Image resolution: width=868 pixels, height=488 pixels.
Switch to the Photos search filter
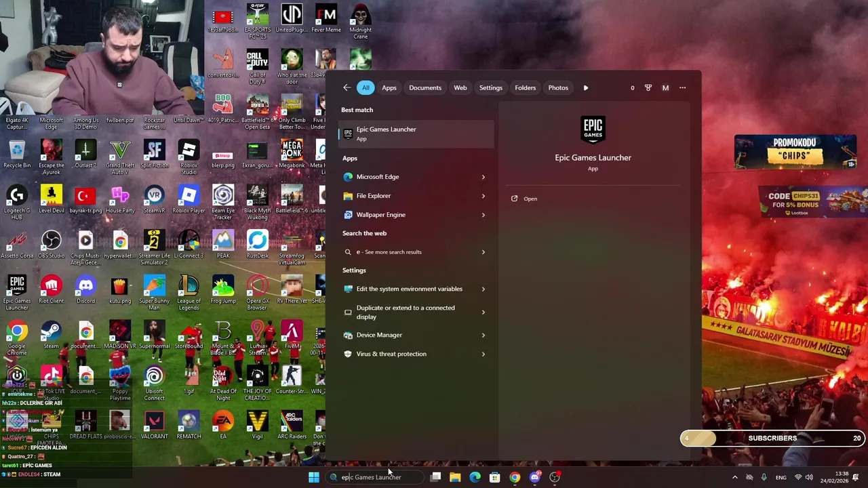[558, 87]
